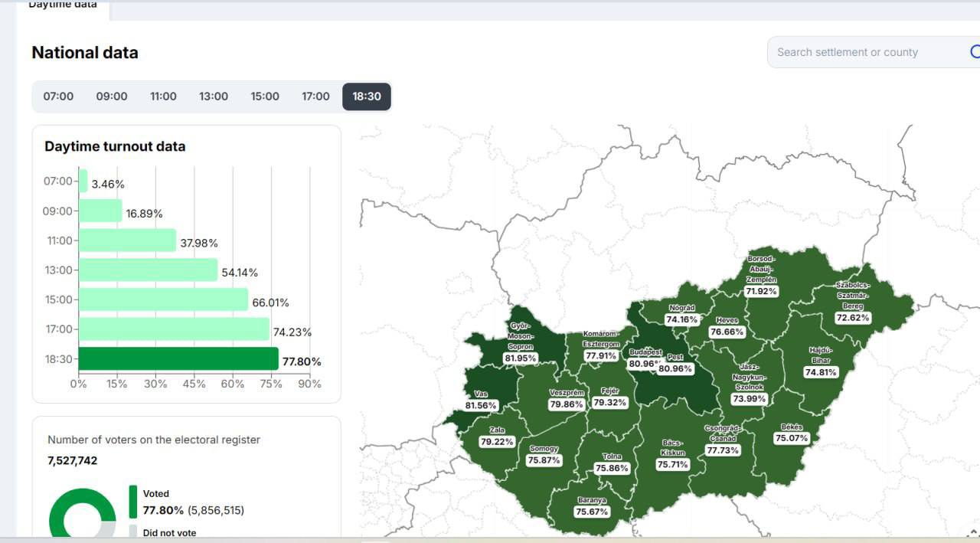
Task: Select Győr-Moson-Sopron county on map
Action: 520,342
